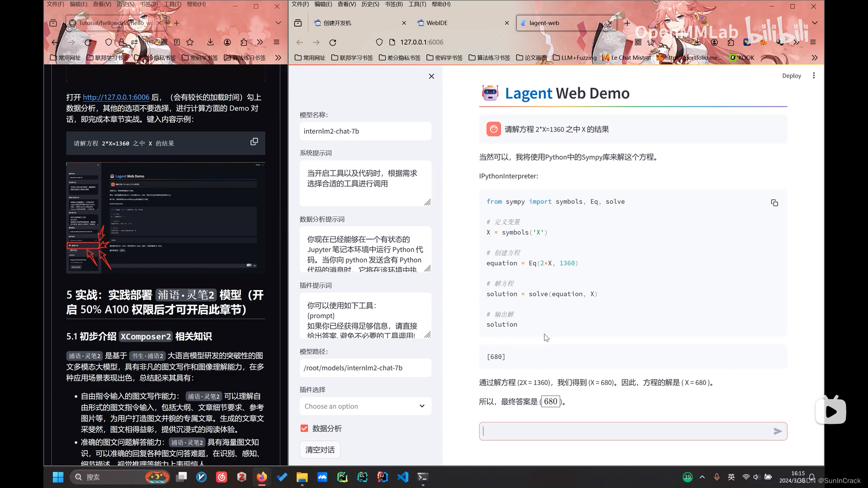
Task: Open the Streamlit three-dot menu
Action: pos(814,75)
